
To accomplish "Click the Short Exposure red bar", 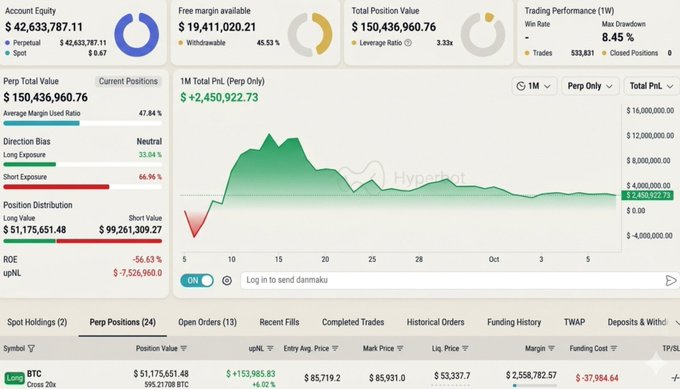I will pos(56,187).
